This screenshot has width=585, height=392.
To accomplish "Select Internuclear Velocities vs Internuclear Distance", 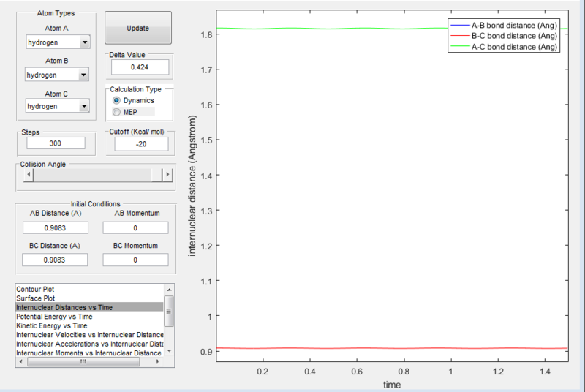I will (89, 334).
